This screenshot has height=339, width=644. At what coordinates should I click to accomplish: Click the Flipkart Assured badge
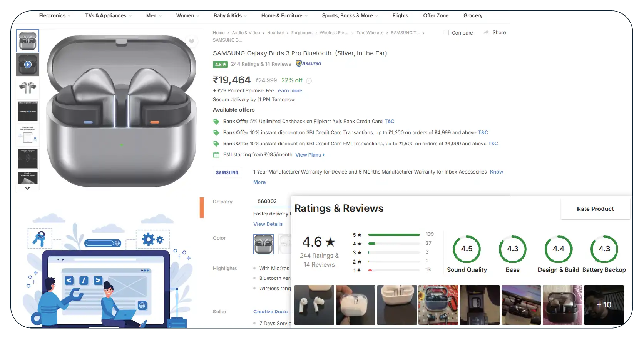tap(308, 63)
